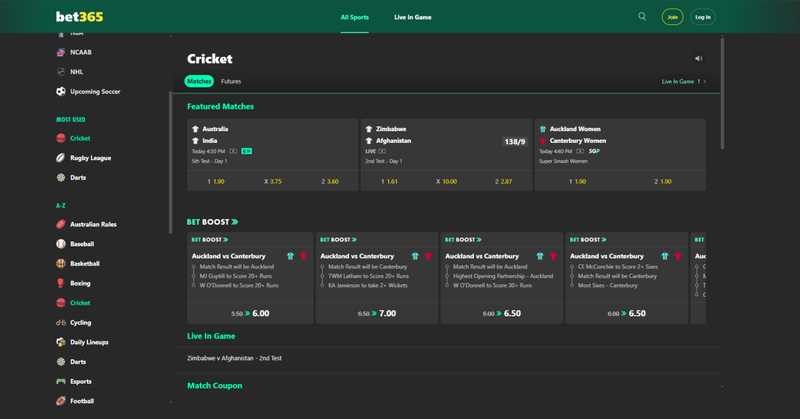The image size is (800, 419).
Task: Click Auckland Women teal shirt icon
Action: (x=542, y=129)
